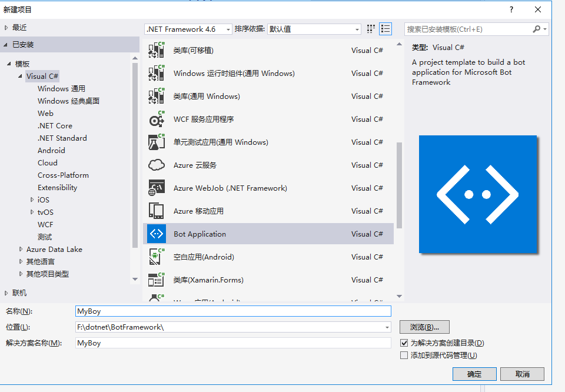Select the Bot Application template name

coord(200,234)
